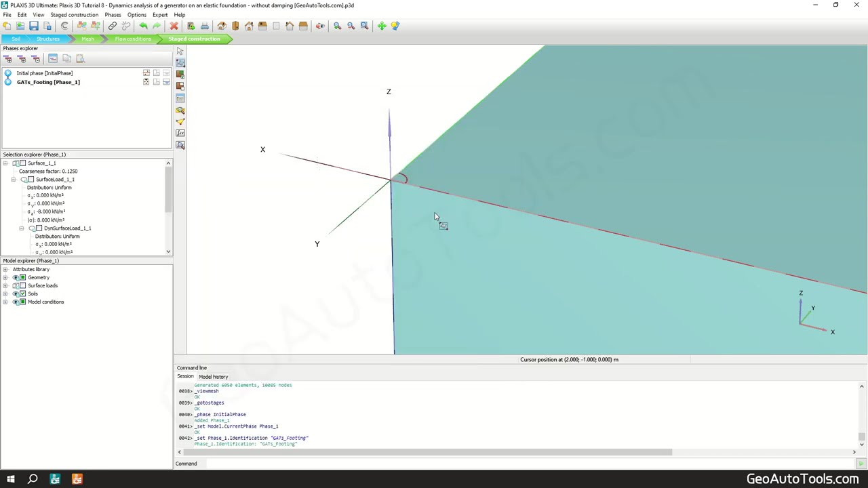Screen dimensions: 868x488
Task: Select the Session tab in command line
Action: pos(185,377)
